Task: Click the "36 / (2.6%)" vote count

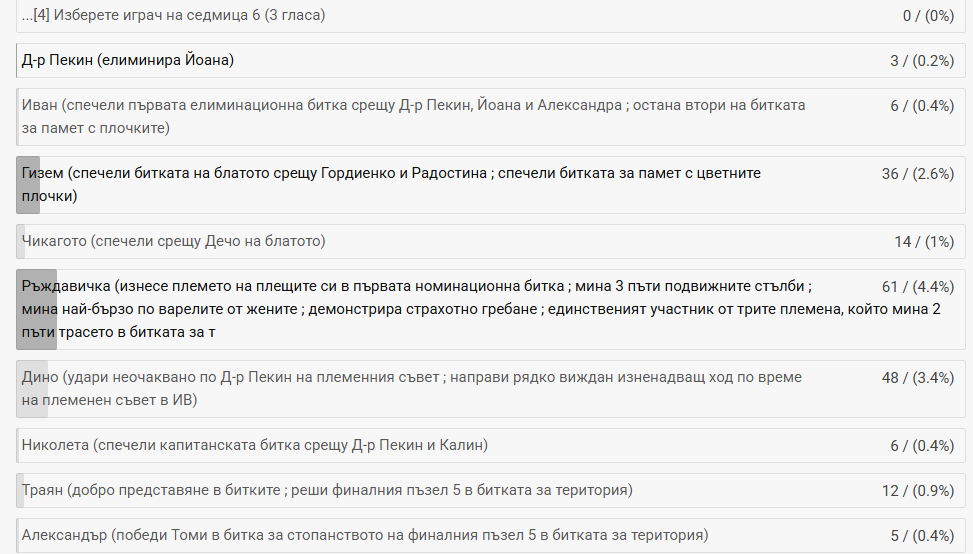Action: click(918, 174)
